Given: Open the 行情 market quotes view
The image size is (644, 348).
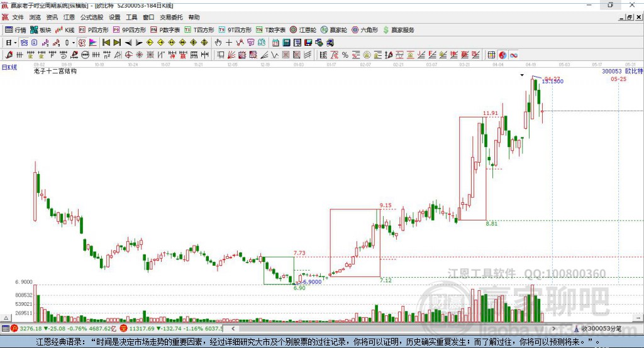Looking at the screenshot, I should (16, 30).
